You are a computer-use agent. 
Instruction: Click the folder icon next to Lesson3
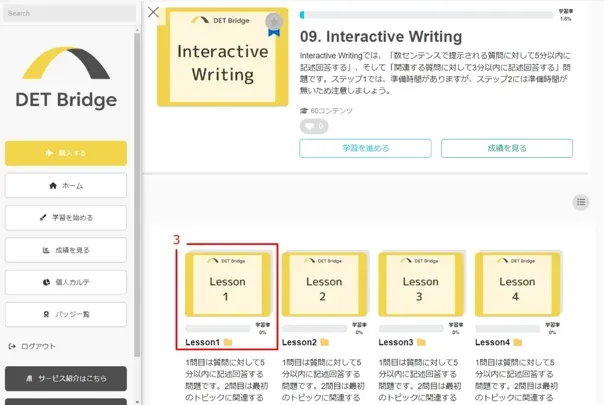[421, 342]
